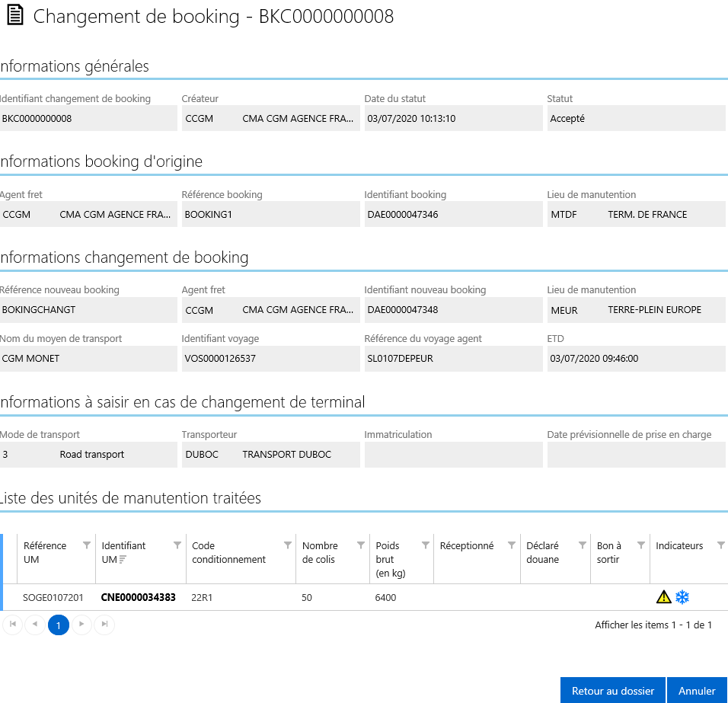Click Agent fret field under changement de booking
Image resolution: width=728 pixels, height=703 pixels.
click(x=270, y=310)
